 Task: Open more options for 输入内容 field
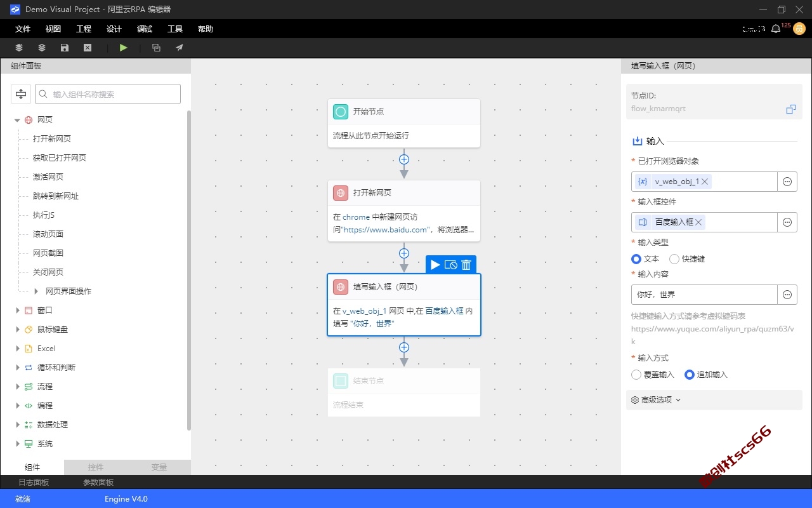[787, 295]
